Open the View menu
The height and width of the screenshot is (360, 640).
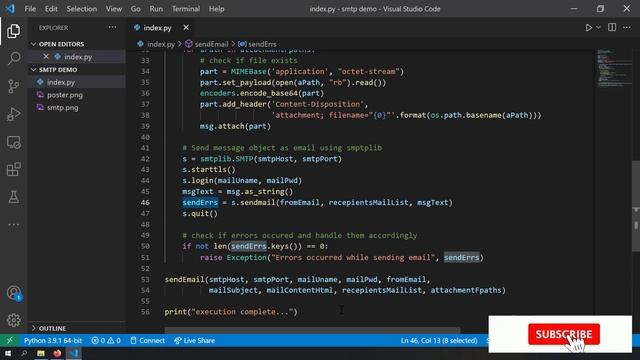point(114,9)
